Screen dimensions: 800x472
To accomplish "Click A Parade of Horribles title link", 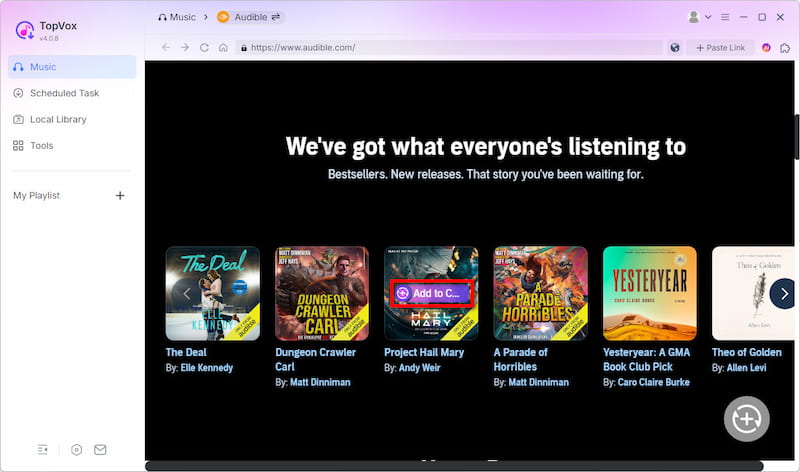I will (520, 359).
